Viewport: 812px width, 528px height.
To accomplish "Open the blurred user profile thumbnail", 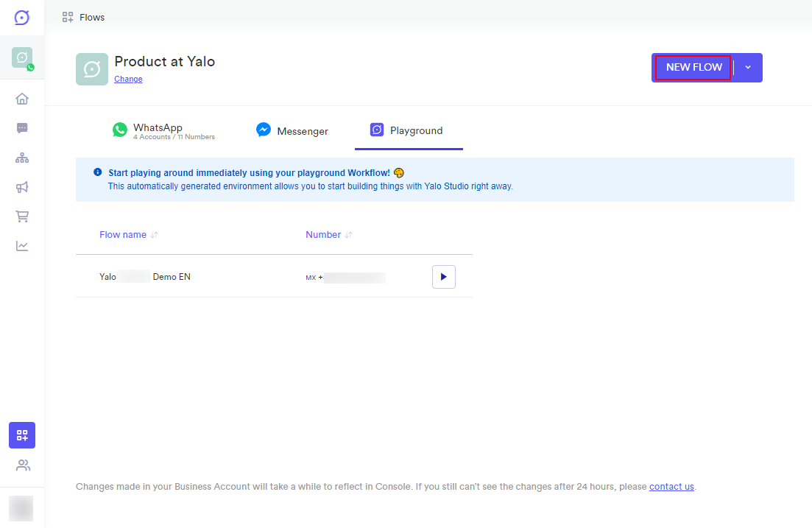I will (21, 508).
